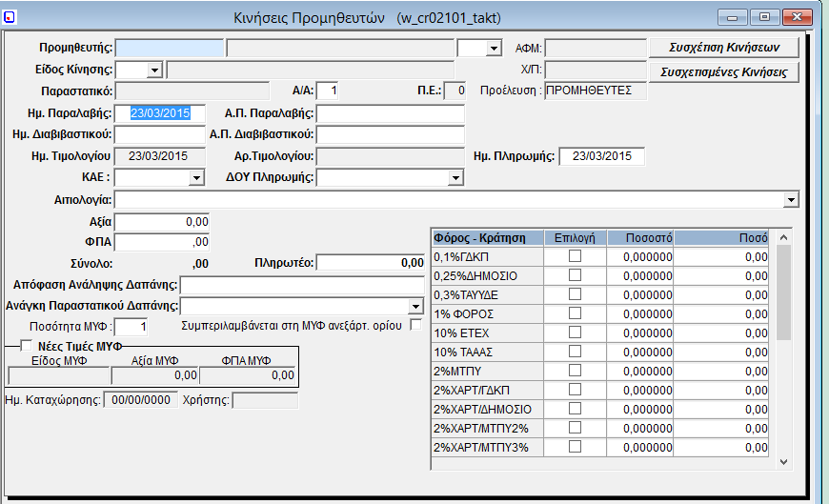The image size is (829, 504).
Task: Click the Ποσό column header
Action: pos(721,238)
